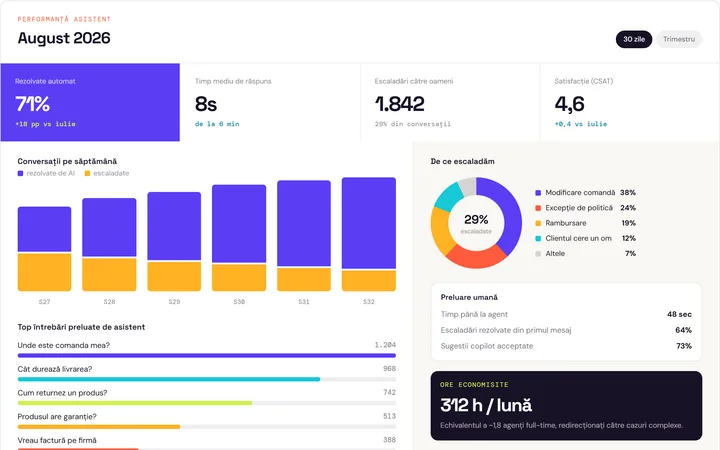Click the 'Timp până la agent' row
Viewport: 720px width, 450px height.
click(566, 315)
